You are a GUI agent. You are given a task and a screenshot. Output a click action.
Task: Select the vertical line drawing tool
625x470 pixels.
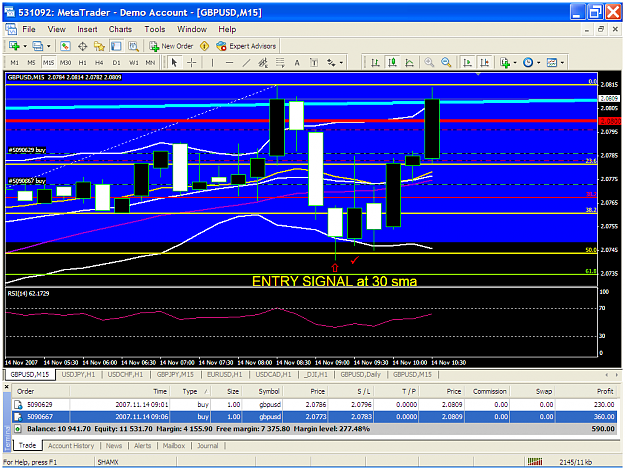(212, 63)
